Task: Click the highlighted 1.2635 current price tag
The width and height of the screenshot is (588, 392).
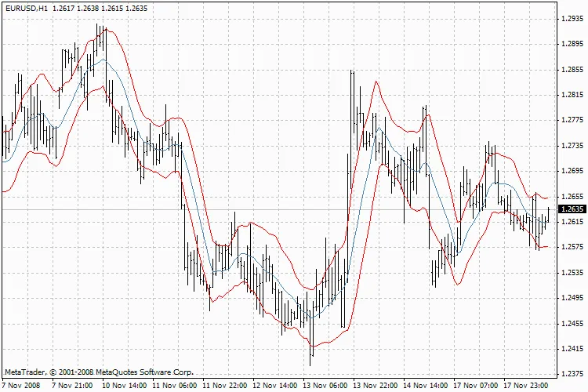Action: click(572, 209)
